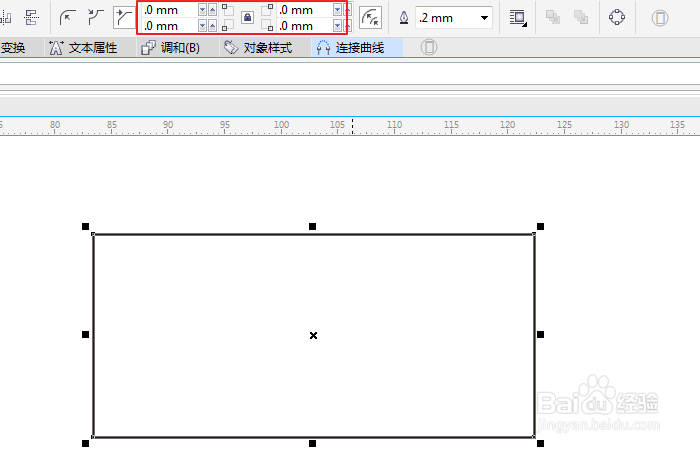Click the bottom-right corner radius field
Viewport: 700px width, 450px height.
point(305,26)
